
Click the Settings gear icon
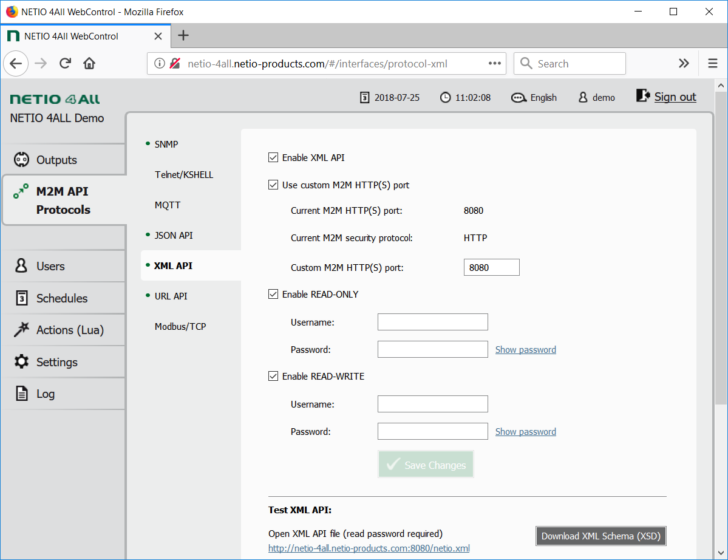point(21,361)
